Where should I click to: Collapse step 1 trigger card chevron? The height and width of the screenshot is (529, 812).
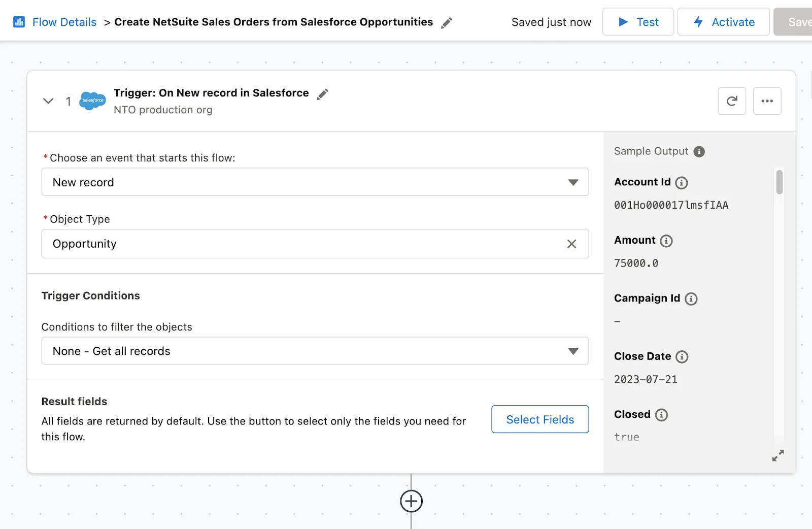48,101
